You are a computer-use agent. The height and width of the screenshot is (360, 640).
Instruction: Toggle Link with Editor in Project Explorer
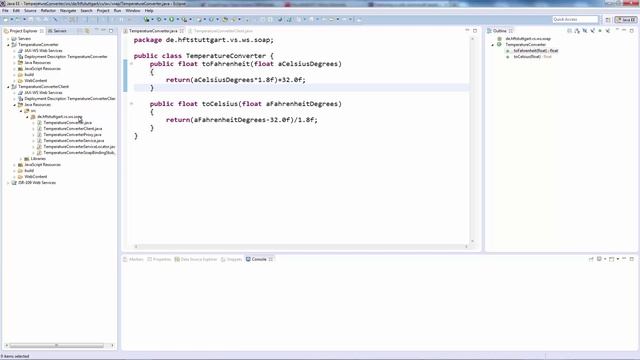87,31
